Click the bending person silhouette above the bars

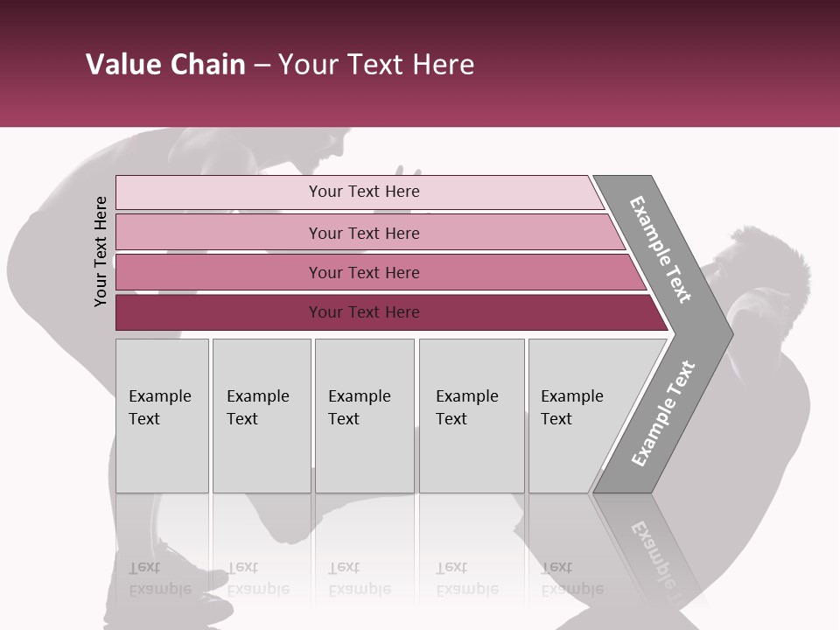pyautogui.click(x=262, y=149)
